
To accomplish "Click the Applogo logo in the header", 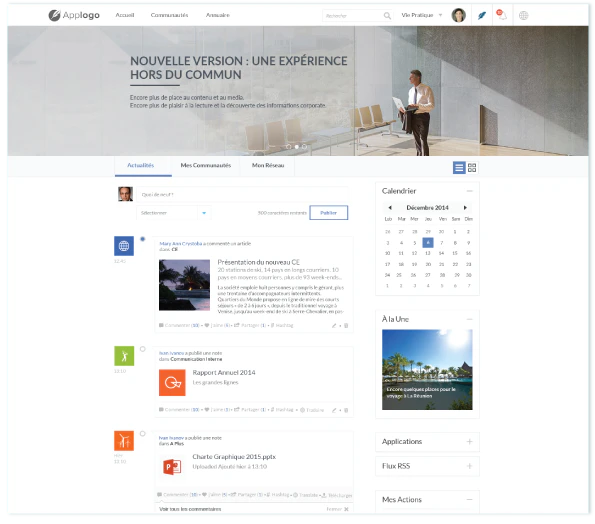I will (x=74, y=15).
